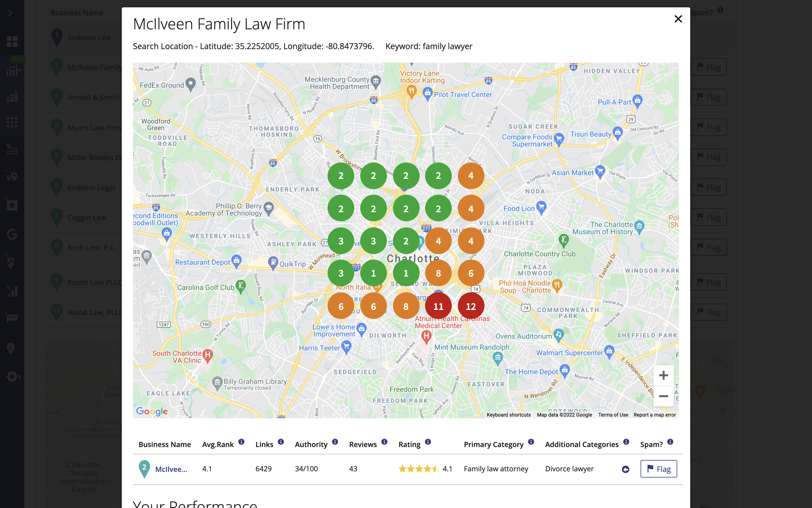
Task: Show the Additional Categories info tooltip
Action: click(x=626, y=442)
